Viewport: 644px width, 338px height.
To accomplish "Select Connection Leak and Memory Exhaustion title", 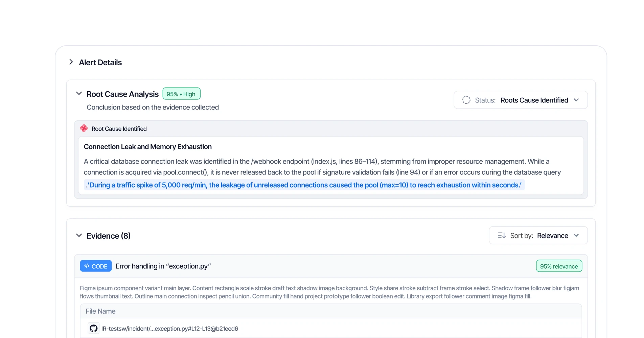I will coord(148,147).
